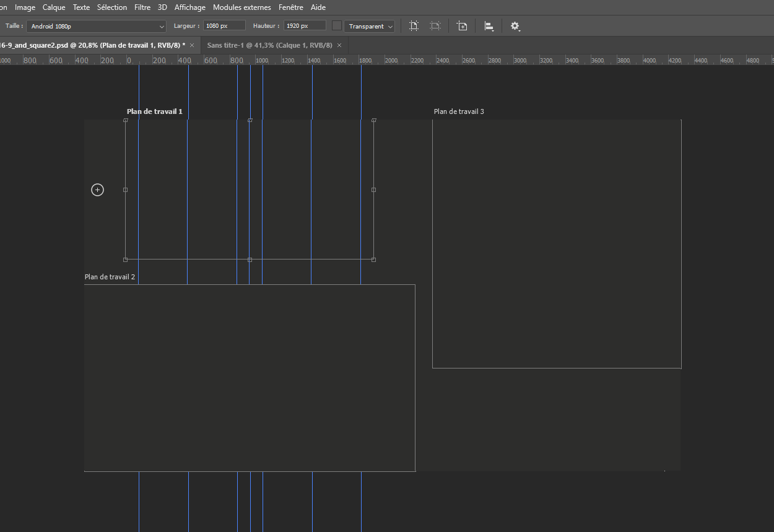Open the Filtre menu
This screenshot has width=774, height=532.
(x=142, y=7)
